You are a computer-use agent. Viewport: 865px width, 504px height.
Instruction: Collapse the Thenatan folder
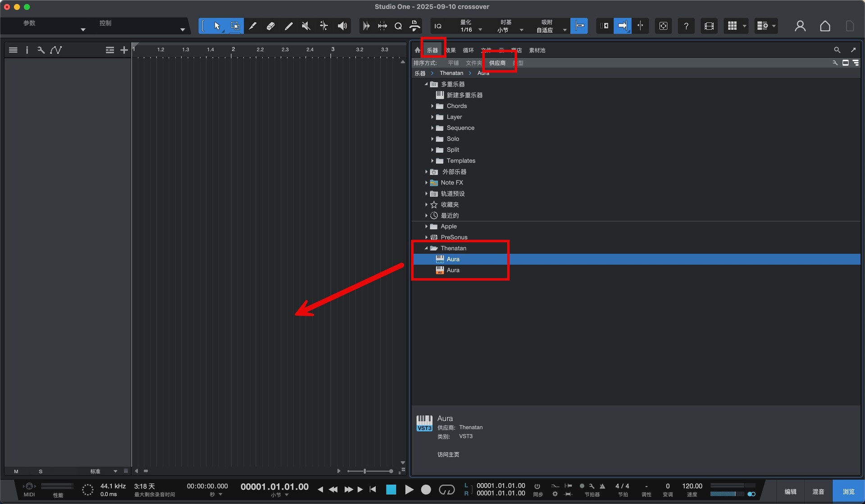(426, 248)
